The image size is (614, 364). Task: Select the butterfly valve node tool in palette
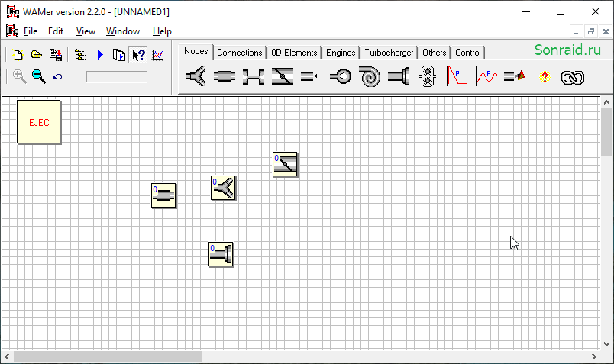point(283,77)
